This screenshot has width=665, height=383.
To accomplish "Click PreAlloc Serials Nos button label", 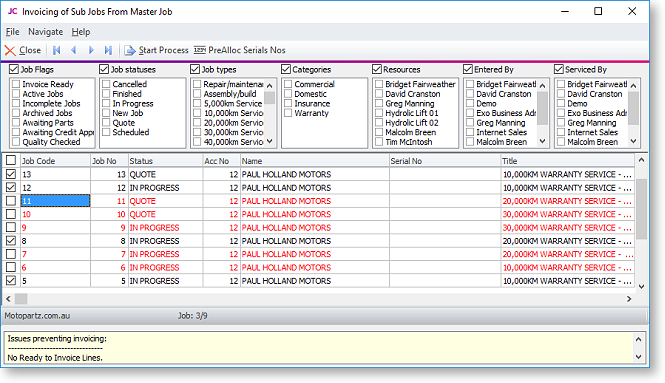I will (247, 50).
